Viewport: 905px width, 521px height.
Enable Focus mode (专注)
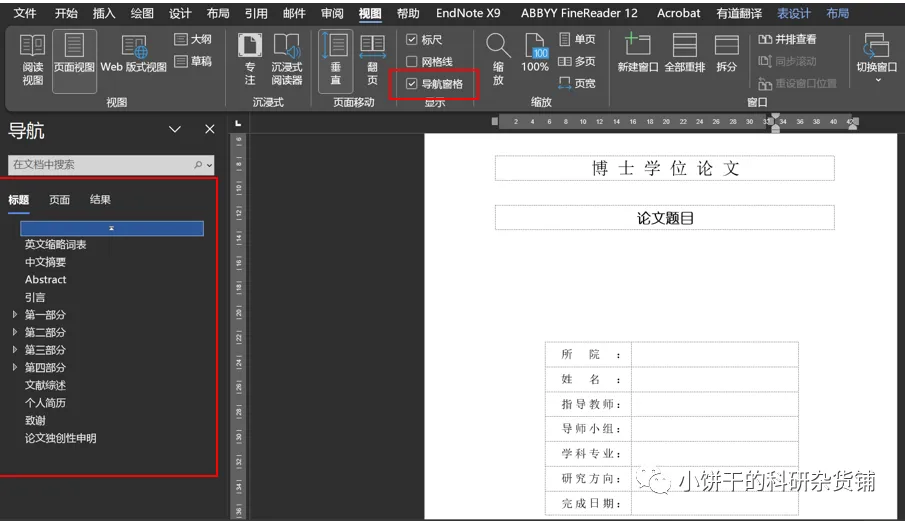click(250, 60)
